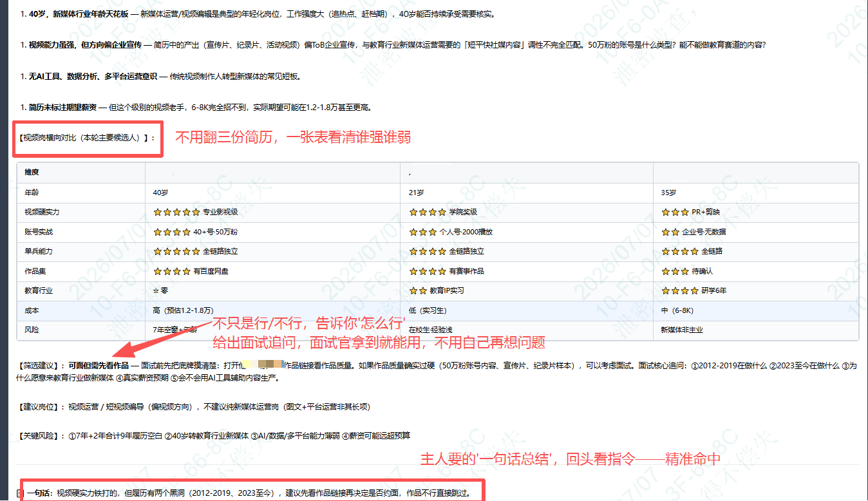
Task: Click the bold text "无AI工具、数据分析、多平台运营意识"
Action: (93, 77)
